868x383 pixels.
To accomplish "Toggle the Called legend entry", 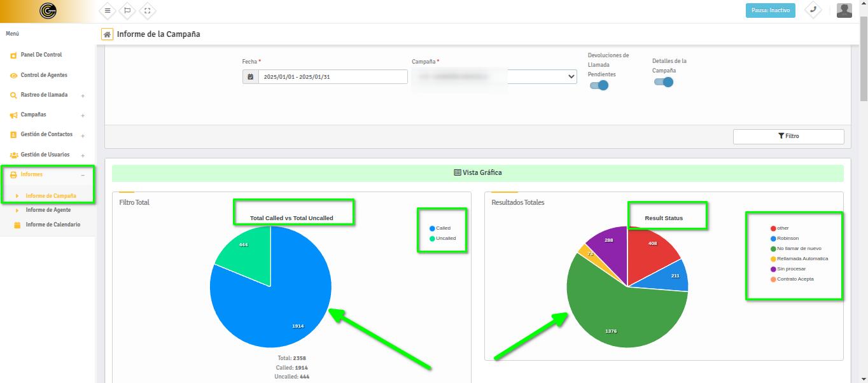I will tap(442, 228).
